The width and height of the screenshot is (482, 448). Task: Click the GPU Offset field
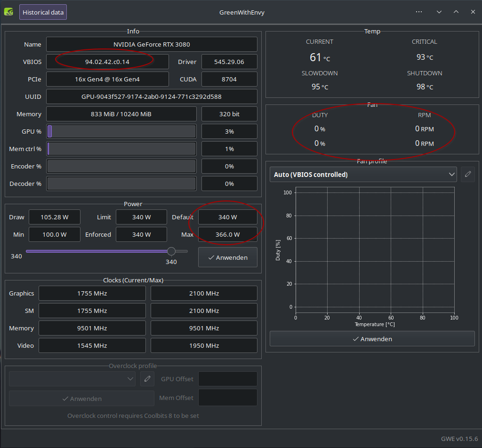click(228, 378)
